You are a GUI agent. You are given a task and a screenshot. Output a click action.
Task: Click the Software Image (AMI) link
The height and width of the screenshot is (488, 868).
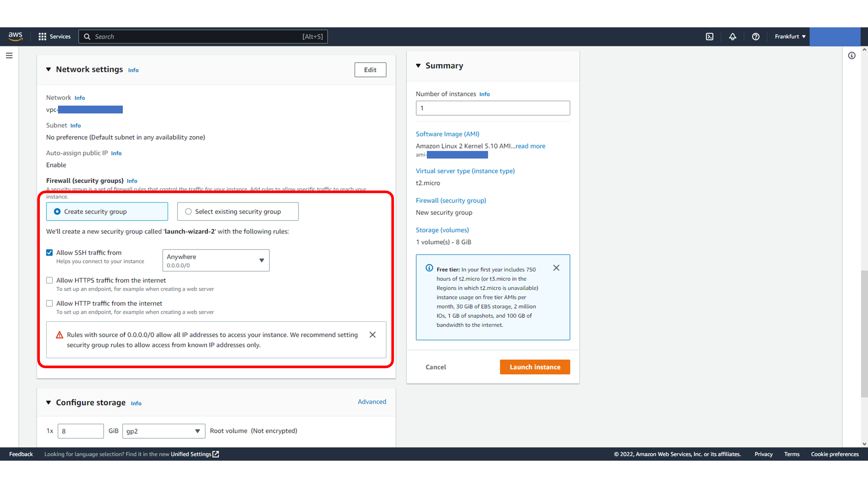(x=447, y=134)
